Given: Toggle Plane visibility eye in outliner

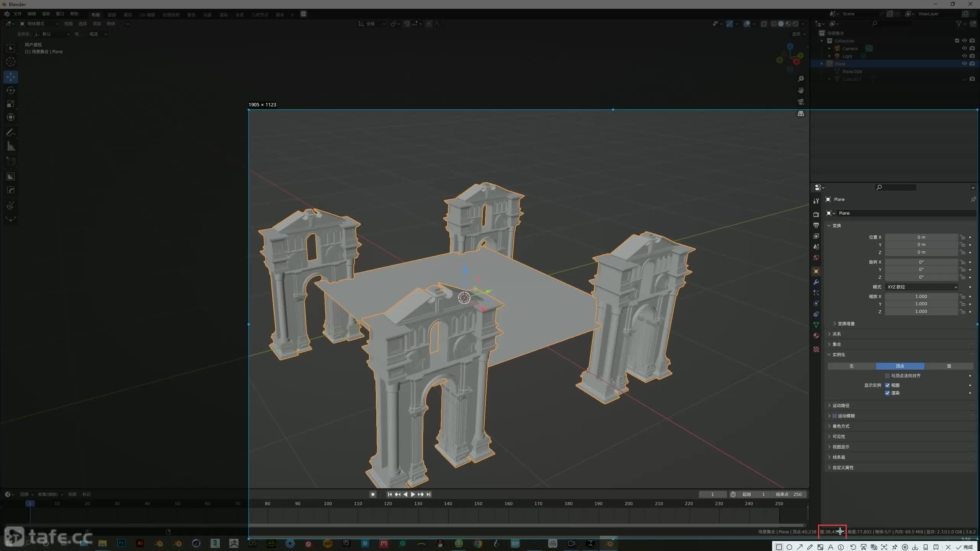Looking at the screenshot, I should pos(964,64).
